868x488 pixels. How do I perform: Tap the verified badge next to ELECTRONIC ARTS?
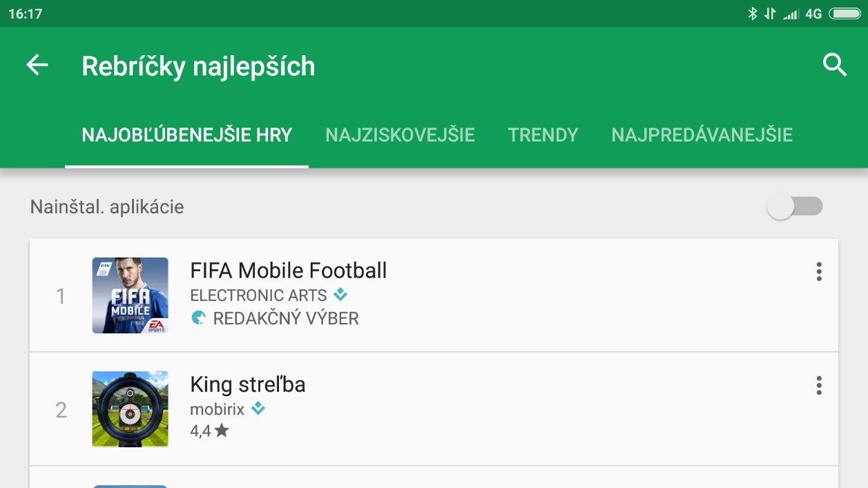click(340, 295)
